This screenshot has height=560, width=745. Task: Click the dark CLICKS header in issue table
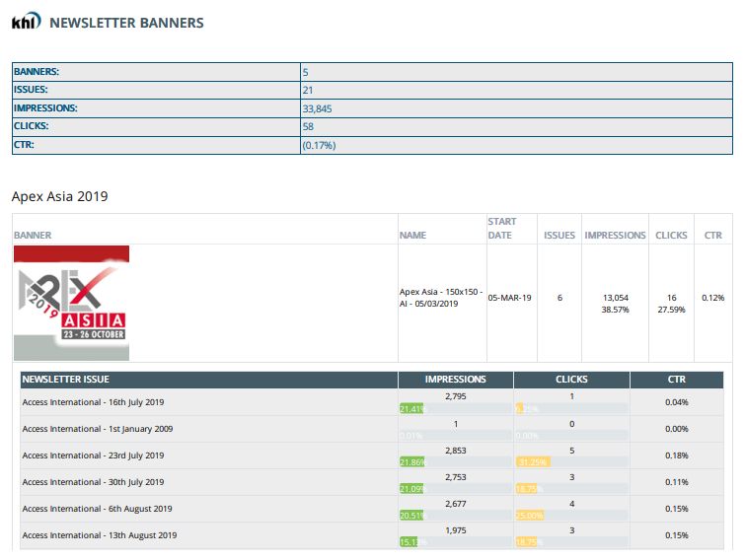click(571, 380)
